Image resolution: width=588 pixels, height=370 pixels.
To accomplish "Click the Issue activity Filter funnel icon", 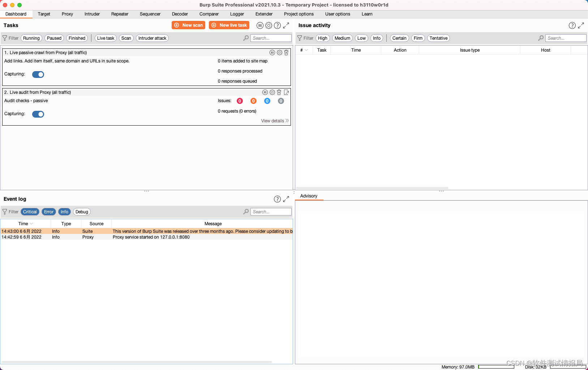I will point(300,38).
